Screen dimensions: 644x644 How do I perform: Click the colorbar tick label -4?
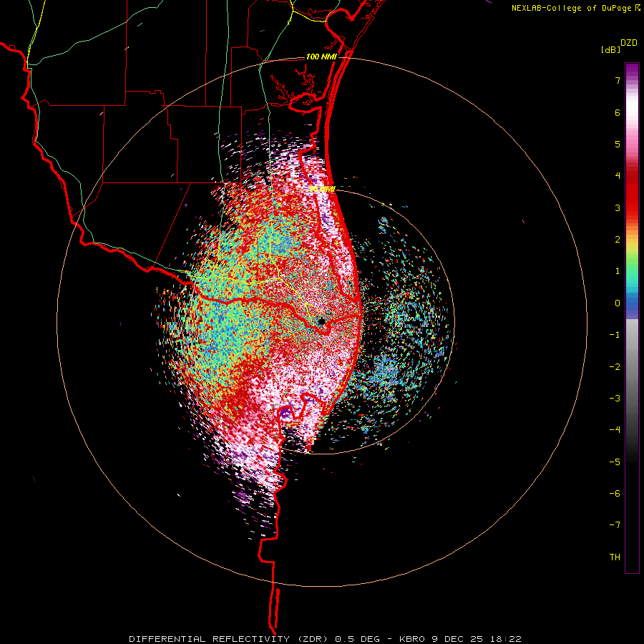pos(615,430)
